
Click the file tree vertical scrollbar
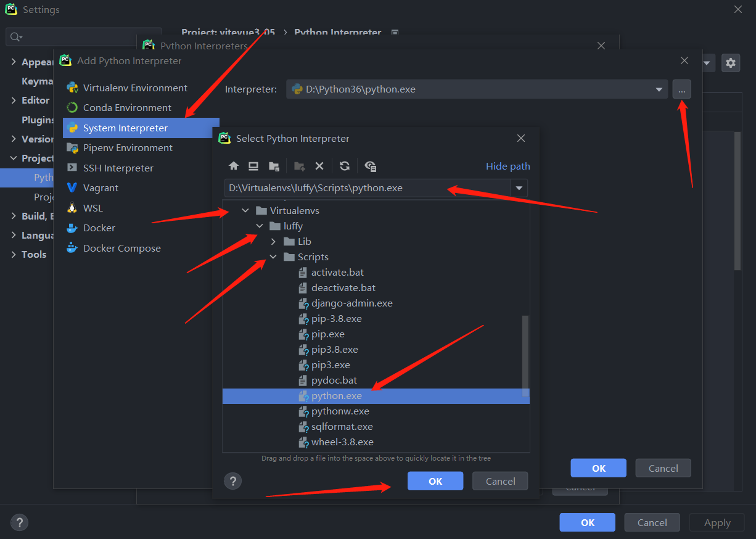pyautogui.click(x=525, y=356)
